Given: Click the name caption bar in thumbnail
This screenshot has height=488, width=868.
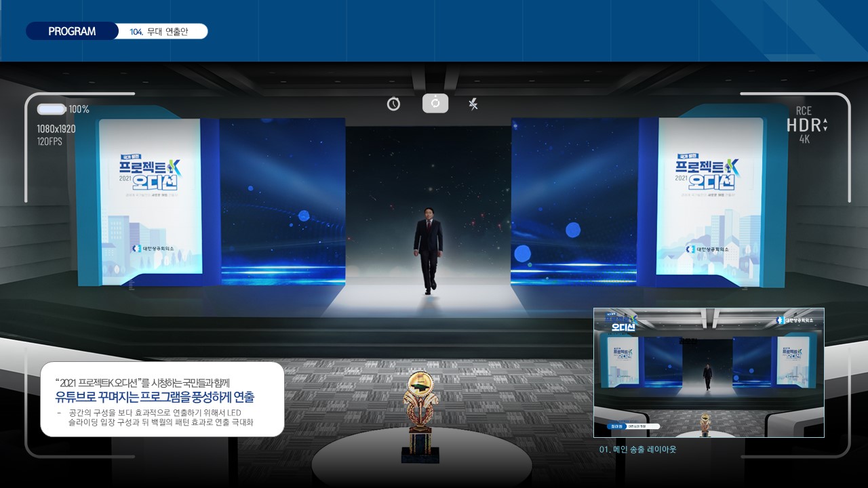Looking at the screenshot, I should (x=633, y=427).
